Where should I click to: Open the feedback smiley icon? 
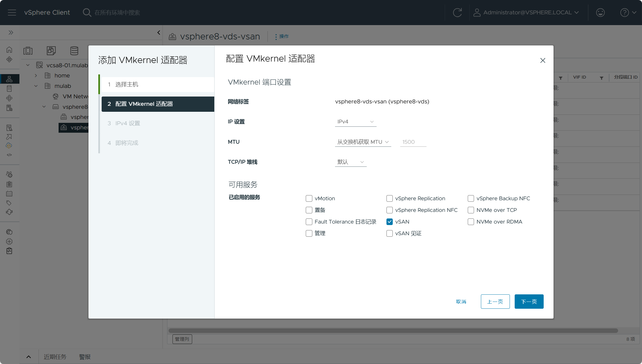click(x=600, y=13)
